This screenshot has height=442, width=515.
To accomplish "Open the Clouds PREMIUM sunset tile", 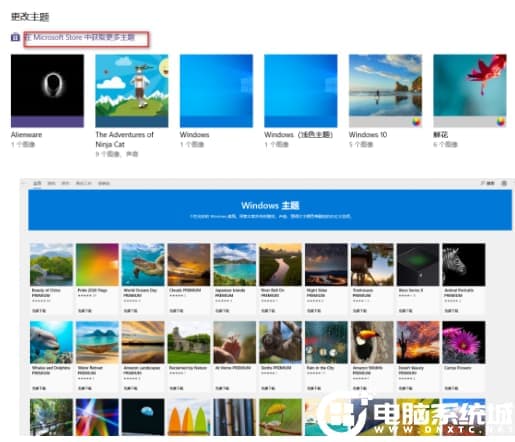I will point(189,278).
